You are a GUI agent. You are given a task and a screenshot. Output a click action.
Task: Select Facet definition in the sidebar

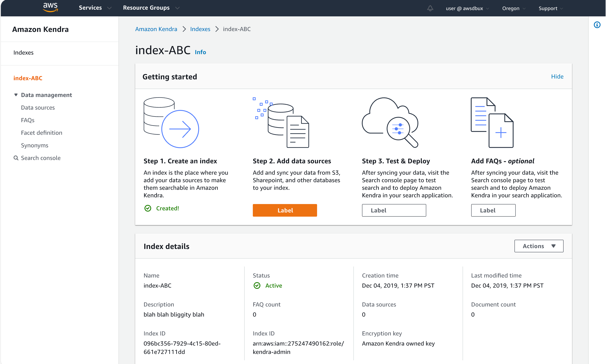[x=41, y=132]
